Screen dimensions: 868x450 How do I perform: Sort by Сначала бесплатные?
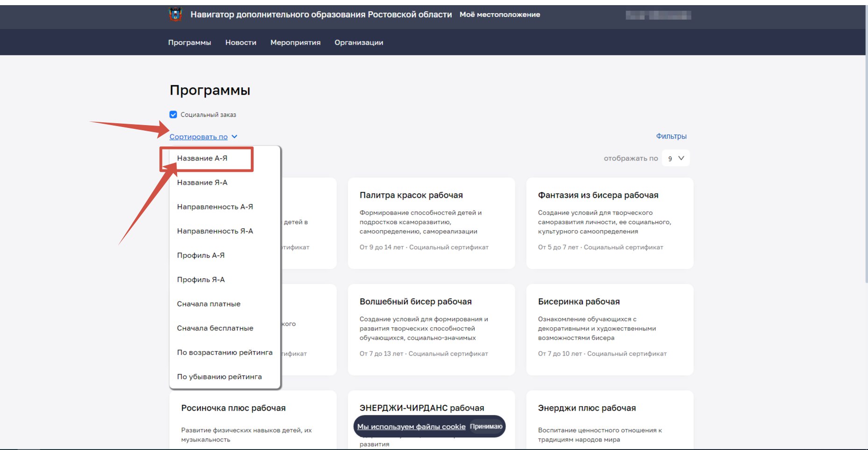pos(215,328)
